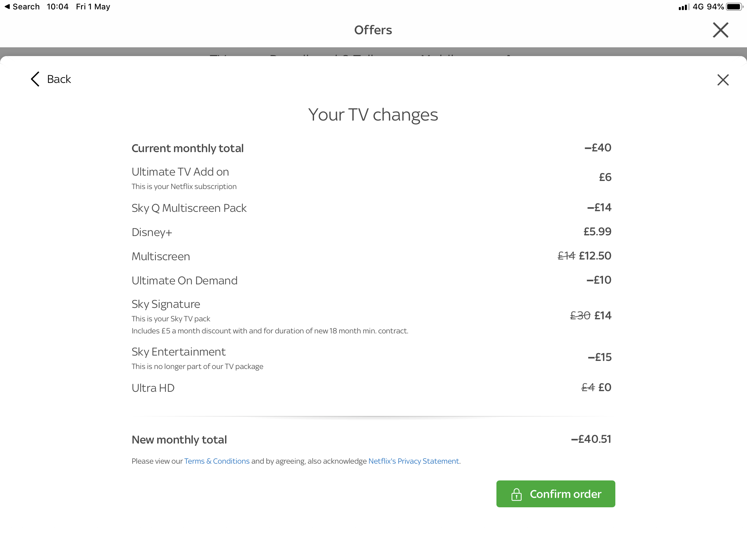Open the Terms & Conditions link
Screen dimensions: 747x560
(x=216, y=461)
